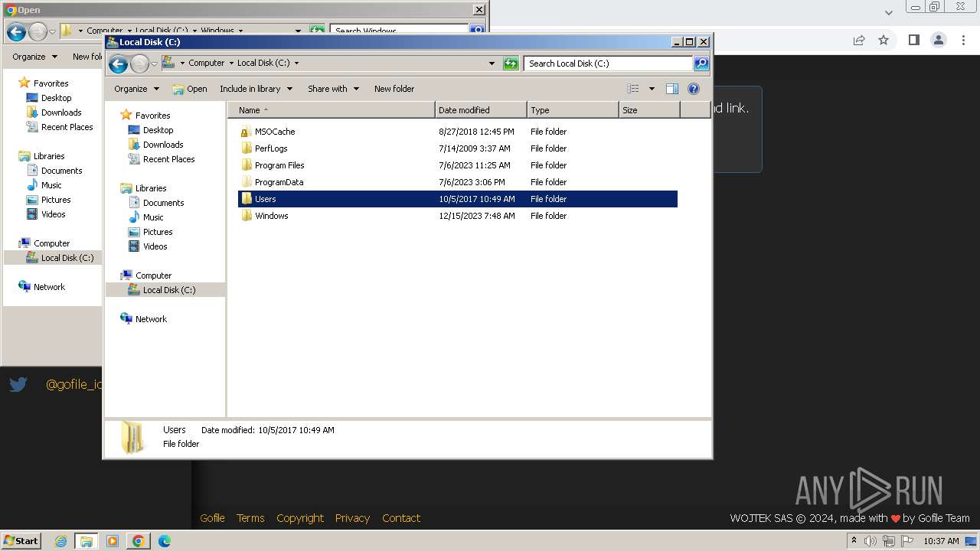Select Desktop in the Open dialog sidebar

pos(56,98)
